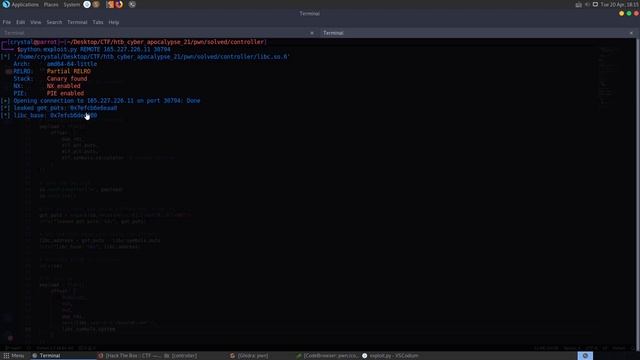The width and height of the screenshot is (640, 360).
Task: Click the 'Partial RELRO' text
Action: [x=69, y=71]
